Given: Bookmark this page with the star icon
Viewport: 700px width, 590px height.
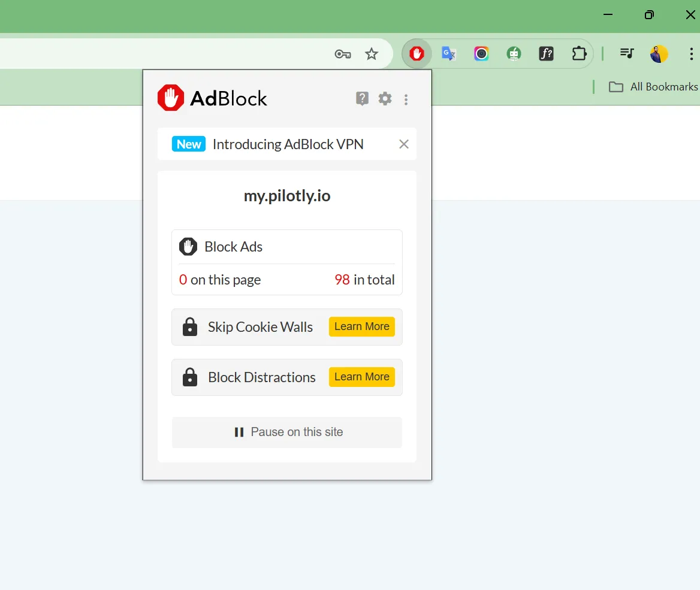Looking at the screenshot, I should pos(372,55).
